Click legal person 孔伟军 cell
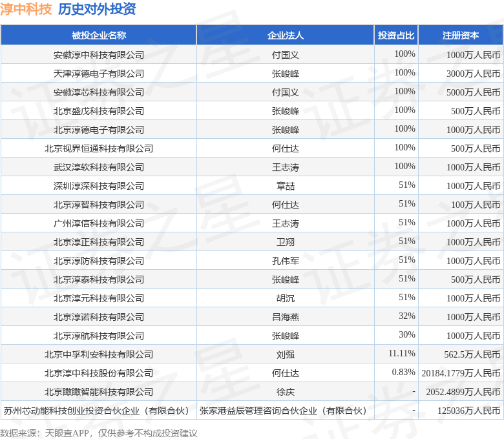Screen dimensions: 504x439 pos(286,261)
